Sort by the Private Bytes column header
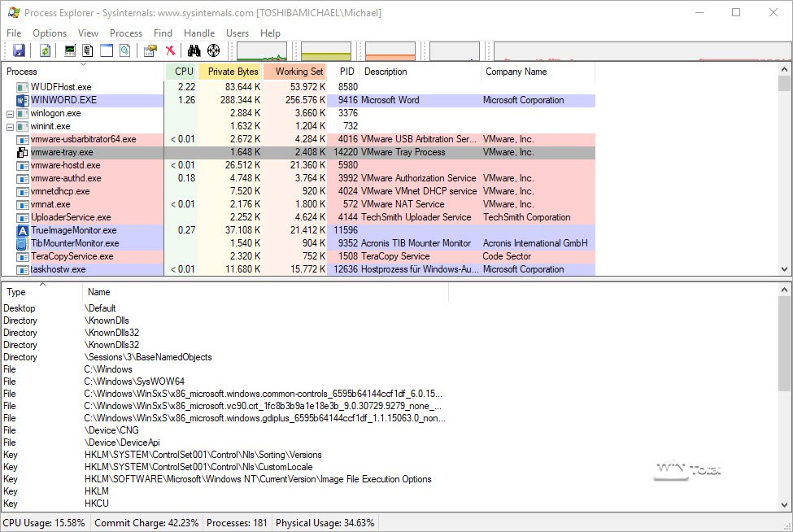 tap(233, 72)
